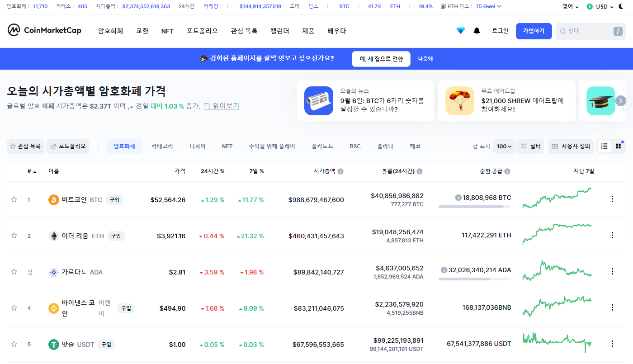Sort by rank number column
The height and width of the screenshot is (364, 633).
coord(32,171)
